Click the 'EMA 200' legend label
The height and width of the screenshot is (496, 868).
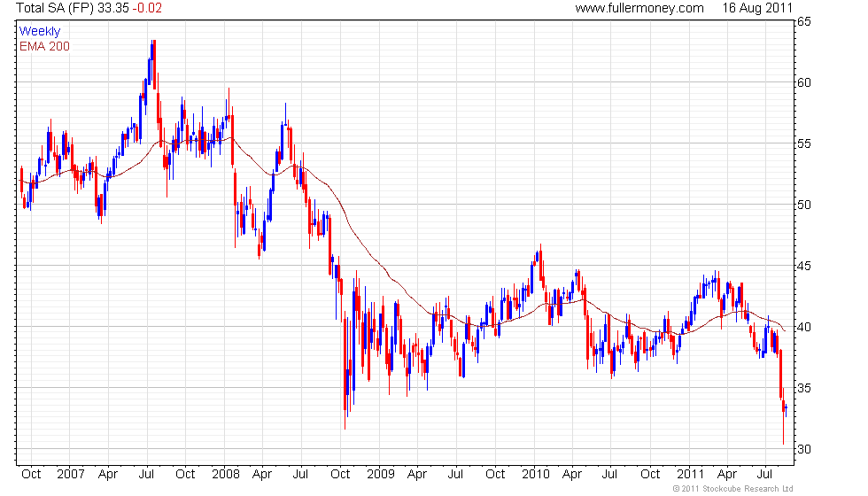click(44, 46)
